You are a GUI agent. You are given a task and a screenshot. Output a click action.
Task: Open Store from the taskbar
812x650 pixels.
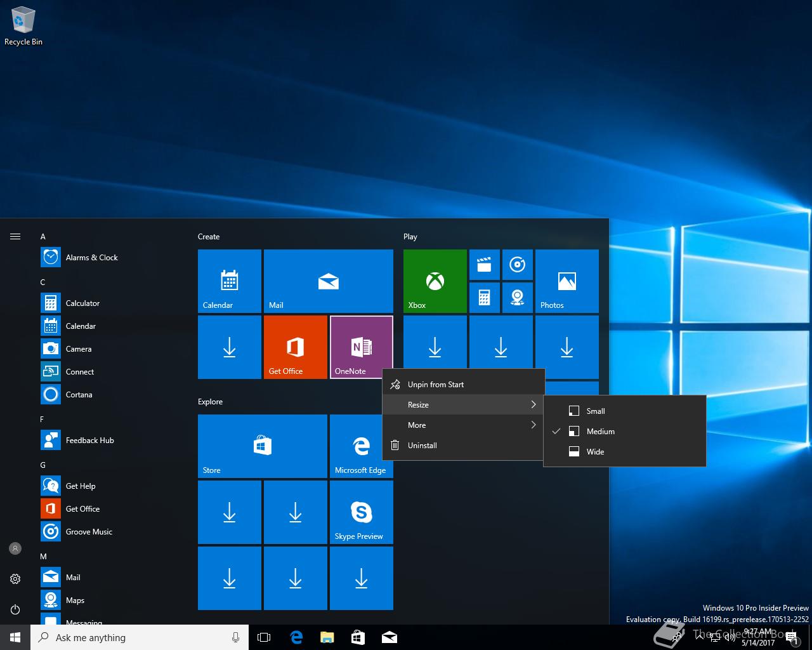coord(358,637)
